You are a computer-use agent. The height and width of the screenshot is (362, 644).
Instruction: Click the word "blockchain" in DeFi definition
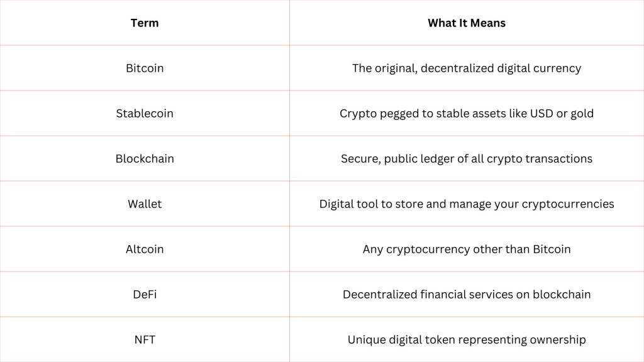tap(562, 294)
